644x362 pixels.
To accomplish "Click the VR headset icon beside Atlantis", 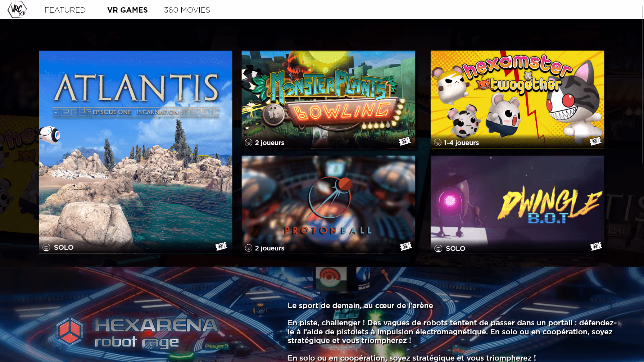I will click(x=50, y=135).
